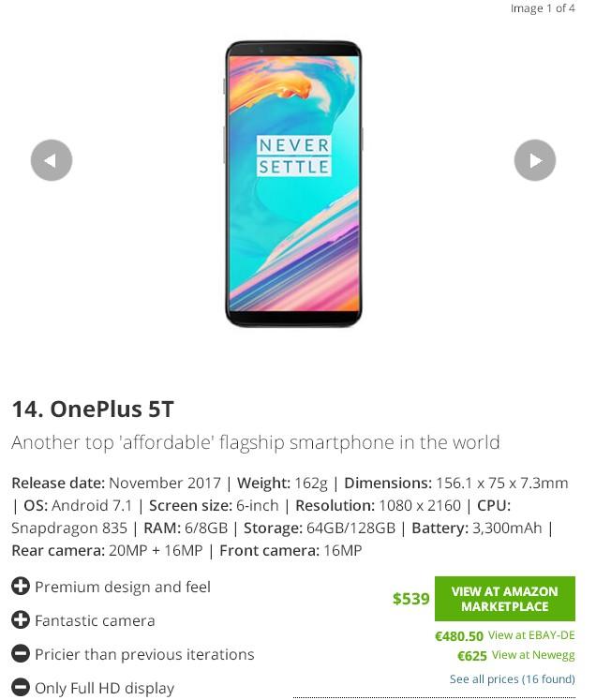
Task: Click the €625 price
Action: 472,656
